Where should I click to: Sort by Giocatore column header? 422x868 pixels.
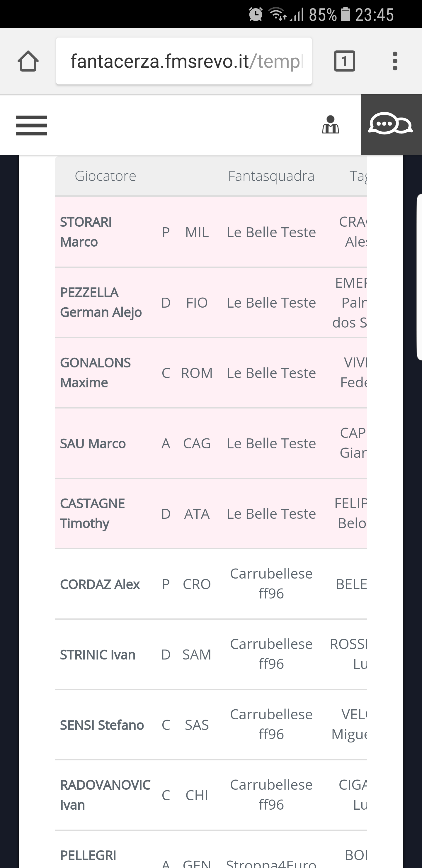click(105, 176)
